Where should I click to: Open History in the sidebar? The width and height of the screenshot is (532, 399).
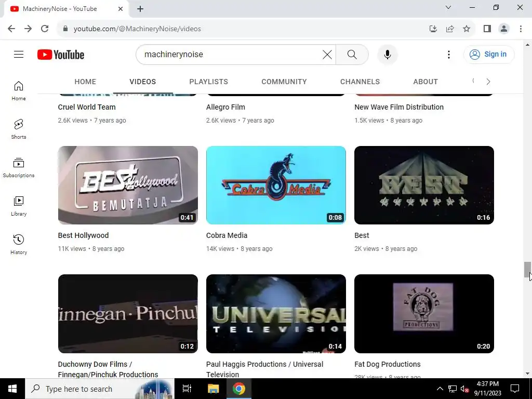click(x=19, y=244)
